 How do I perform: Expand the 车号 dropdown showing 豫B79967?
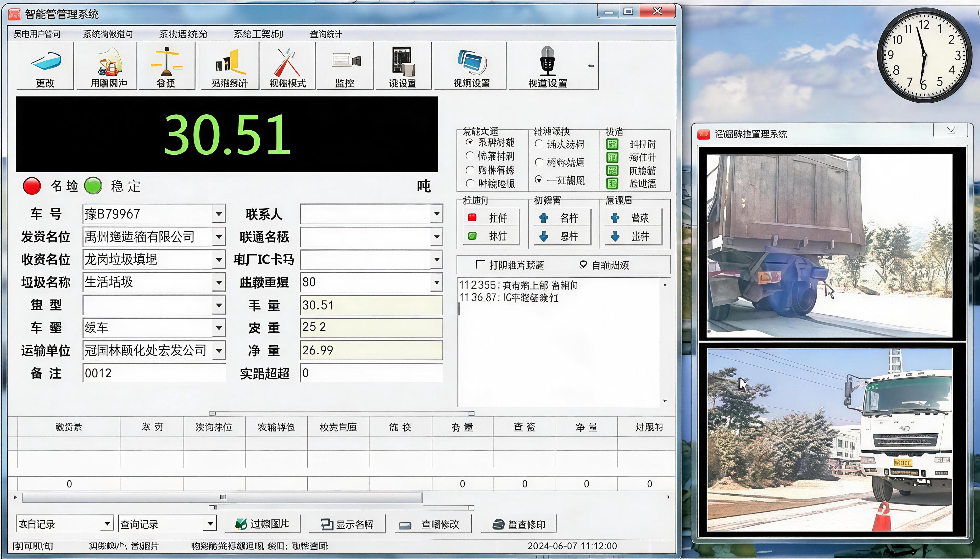tap(219, 214)
